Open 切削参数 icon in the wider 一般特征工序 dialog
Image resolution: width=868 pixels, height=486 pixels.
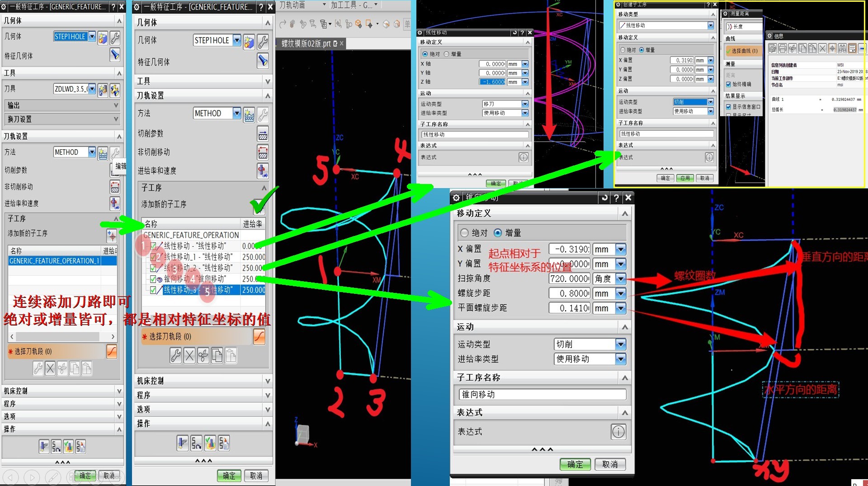coord(263,134)
